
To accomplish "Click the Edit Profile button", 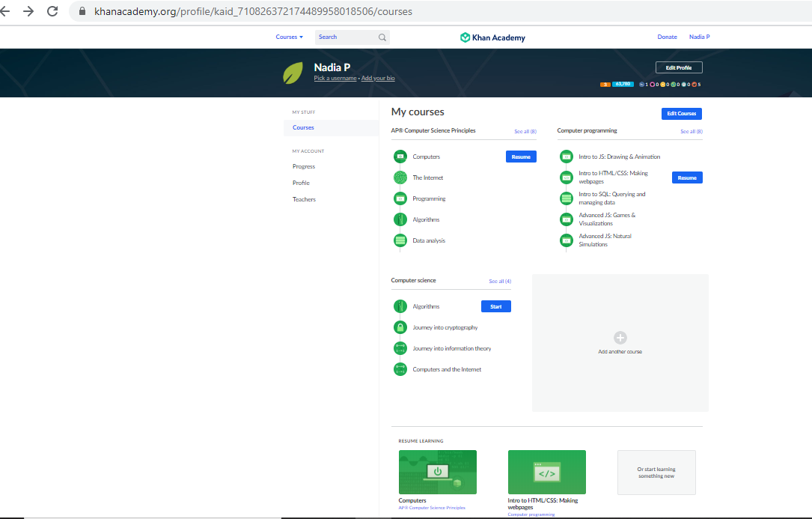I will click(679, 67).
